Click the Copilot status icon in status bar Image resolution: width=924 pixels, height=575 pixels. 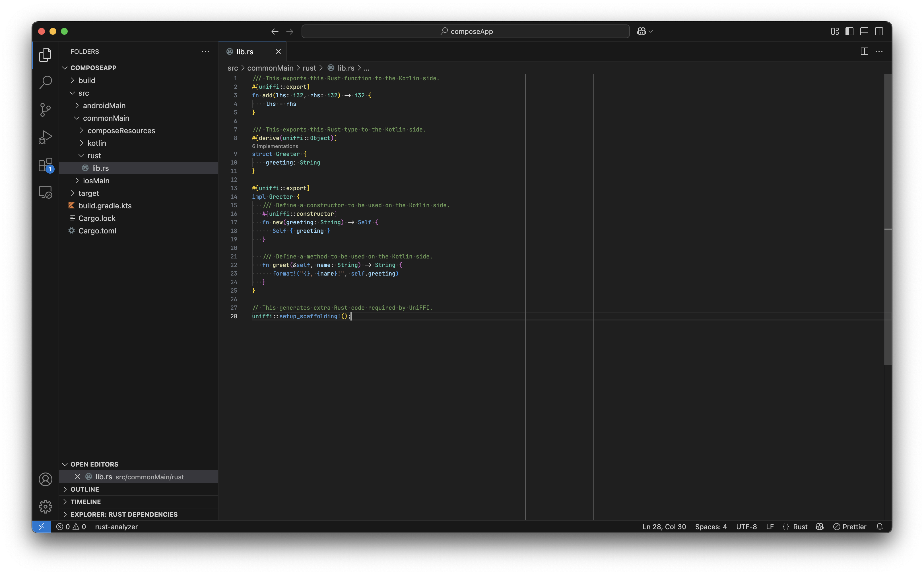[x=820, y=526]
